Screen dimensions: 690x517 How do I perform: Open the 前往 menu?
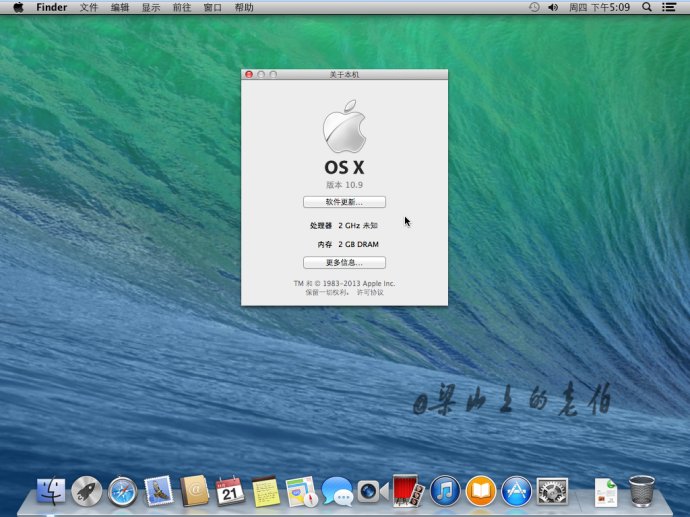point(182,7)
